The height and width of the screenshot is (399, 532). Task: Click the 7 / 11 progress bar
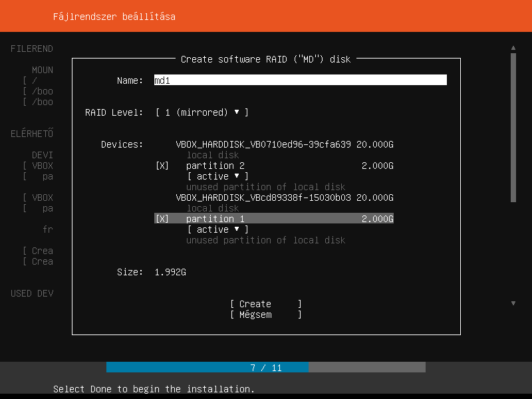pos(266,367)
